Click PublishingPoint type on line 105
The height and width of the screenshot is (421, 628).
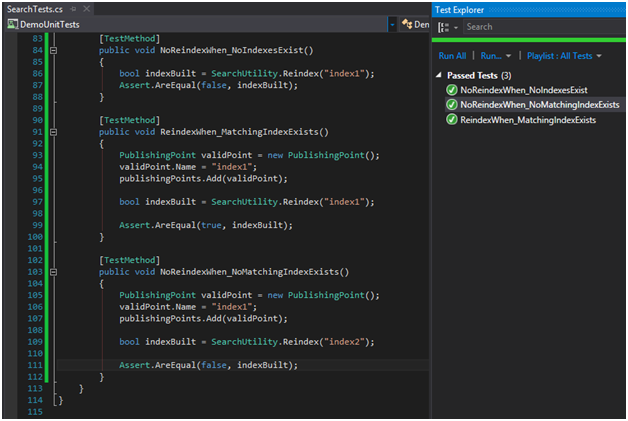click(x=157, y=295)
